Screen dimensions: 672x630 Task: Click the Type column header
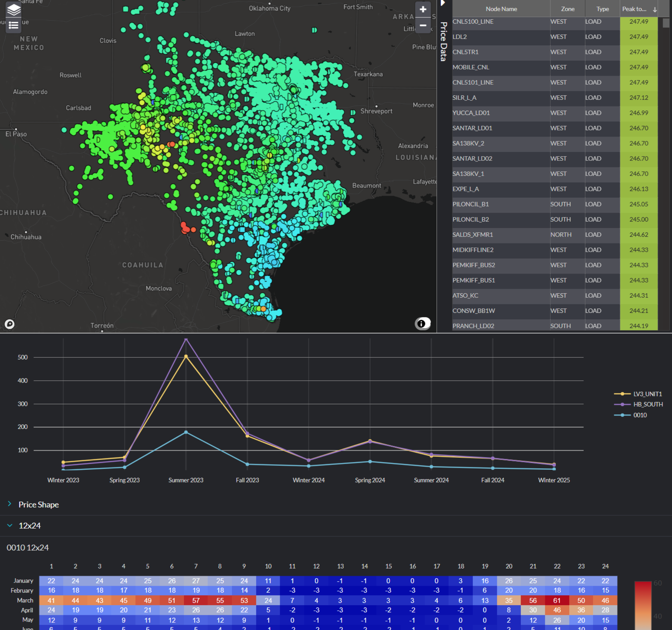pyautogui.click(x=602, y=9)
